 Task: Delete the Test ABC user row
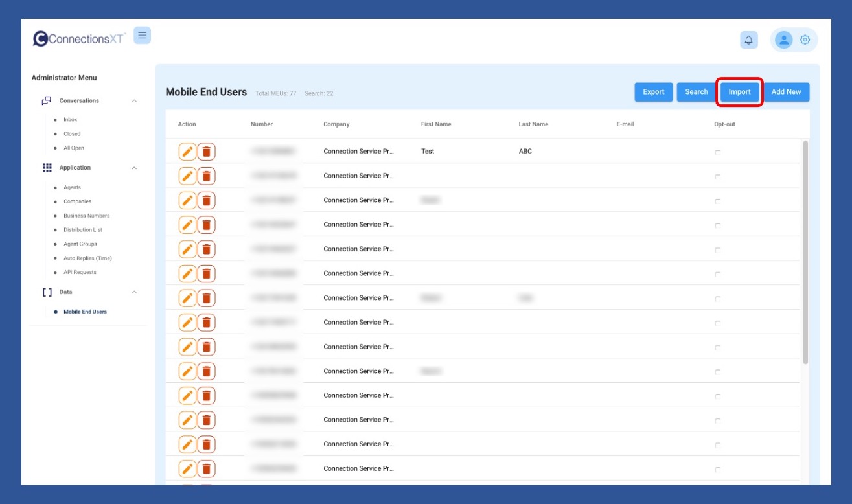click(x=206, y=152)
